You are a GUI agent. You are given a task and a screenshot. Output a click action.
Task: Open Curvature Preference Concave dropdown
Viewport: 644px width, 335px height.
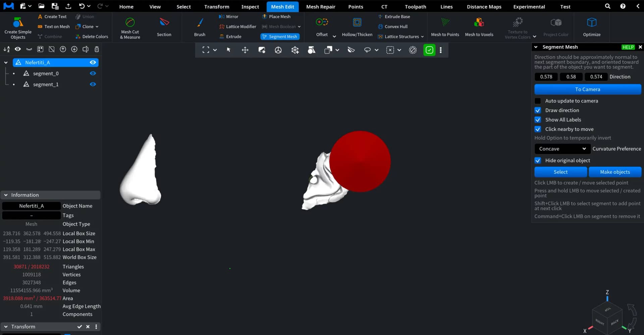point(562,149)
